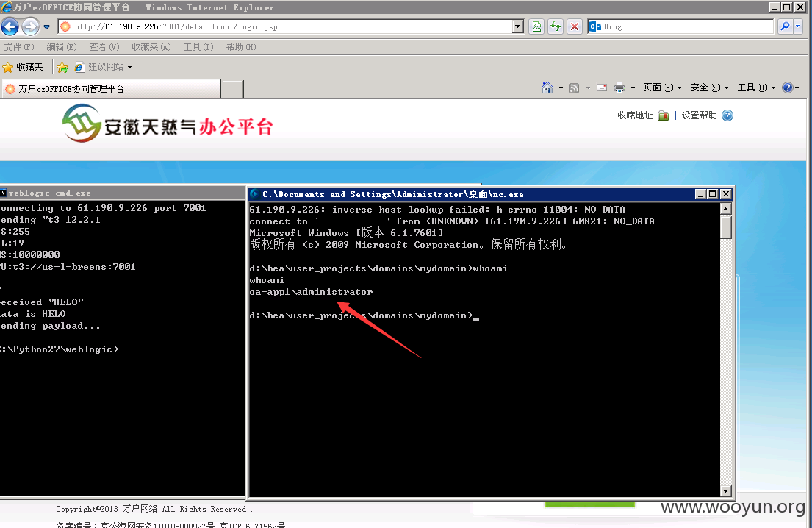
Task: Open the search provider dropdown arrow
Action: tap(797, 26)
